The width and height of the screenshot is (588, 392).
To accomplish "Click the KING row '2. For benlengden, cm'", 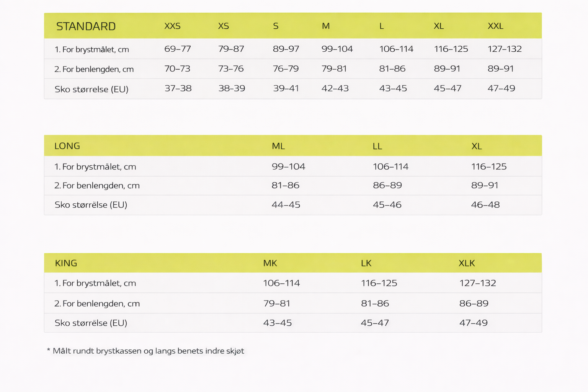I will click(293, 303).
